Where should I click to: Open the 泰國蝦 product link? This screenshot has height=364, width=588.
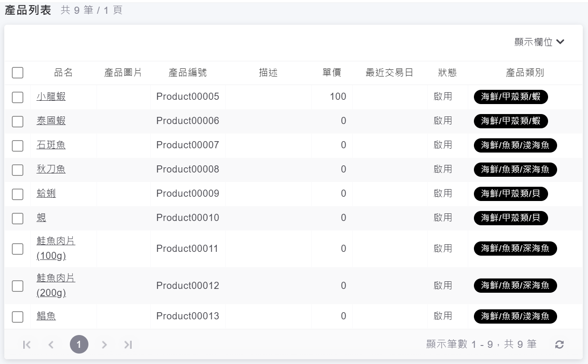coord(51,121)
